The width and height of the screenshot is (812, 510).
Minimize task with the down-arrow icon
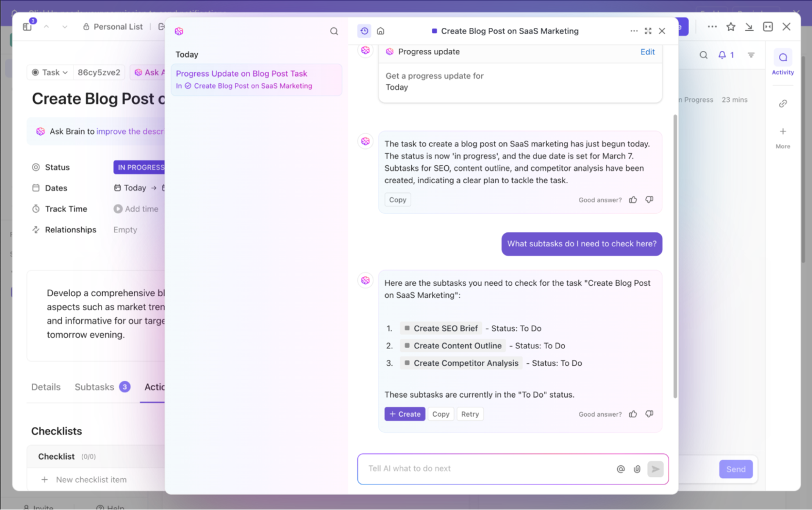tap(749, 27)
